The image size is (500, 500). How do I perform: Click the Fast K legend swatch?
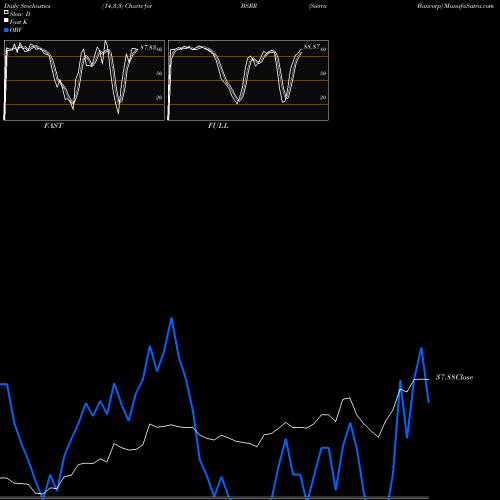pos(6,20)
